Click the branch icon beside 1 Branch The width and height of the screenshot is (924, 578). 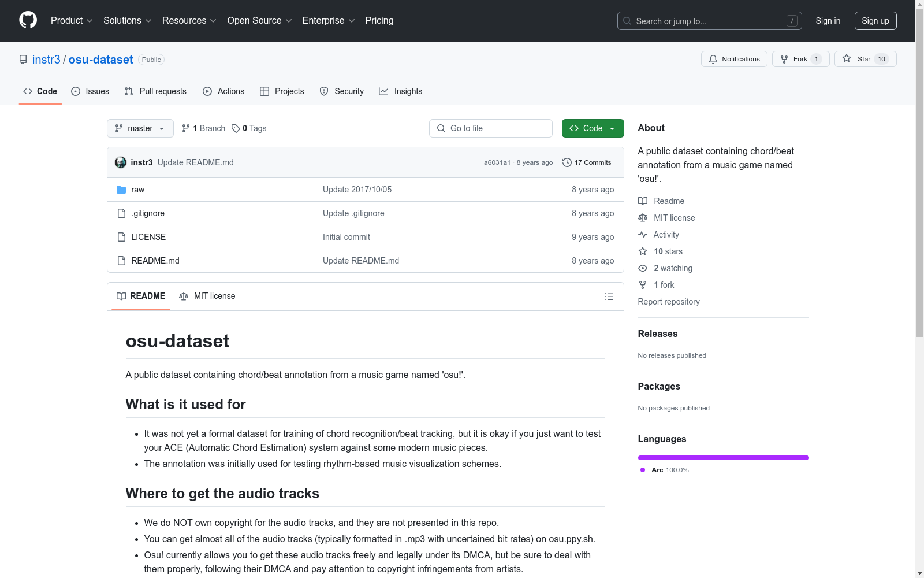(x=186, y=128)
